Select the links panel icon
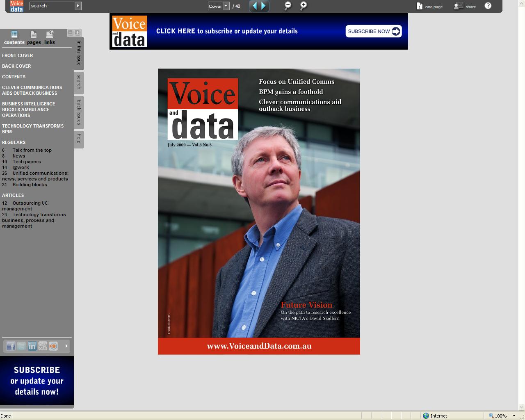This screenshot has height=420, width=525. [50, 34]
